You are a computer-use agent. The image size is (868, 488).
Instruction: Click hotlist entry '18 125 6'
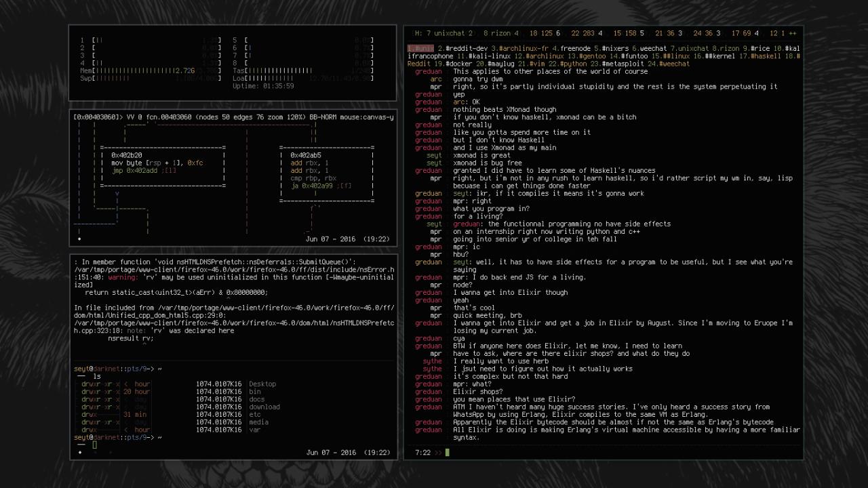[x=546, y=33]
